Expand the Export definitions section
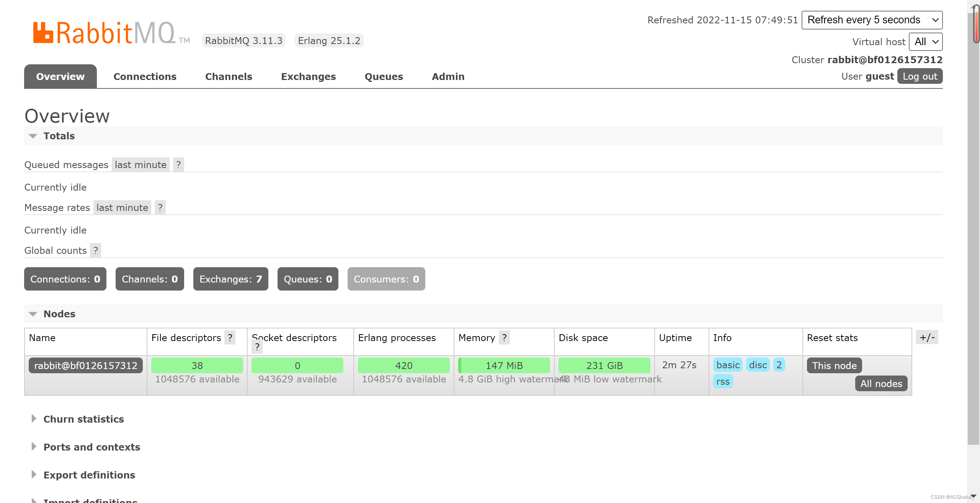The image size is (980, 503). [89, 475]
